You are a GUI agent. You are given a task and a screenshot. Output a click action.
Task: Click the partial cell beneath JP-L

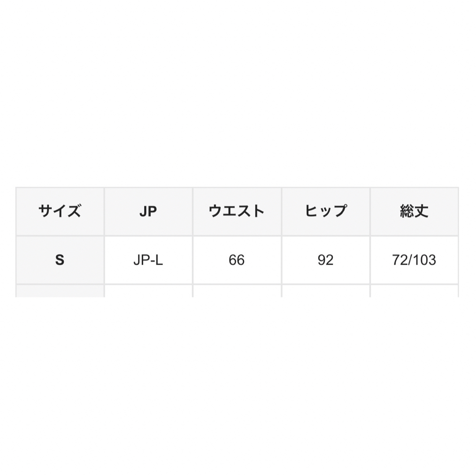click(149, 291)
